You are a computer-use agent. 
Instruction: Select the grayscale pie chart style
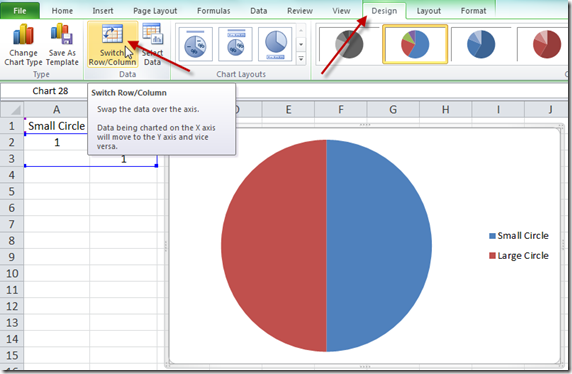[348, 44]
